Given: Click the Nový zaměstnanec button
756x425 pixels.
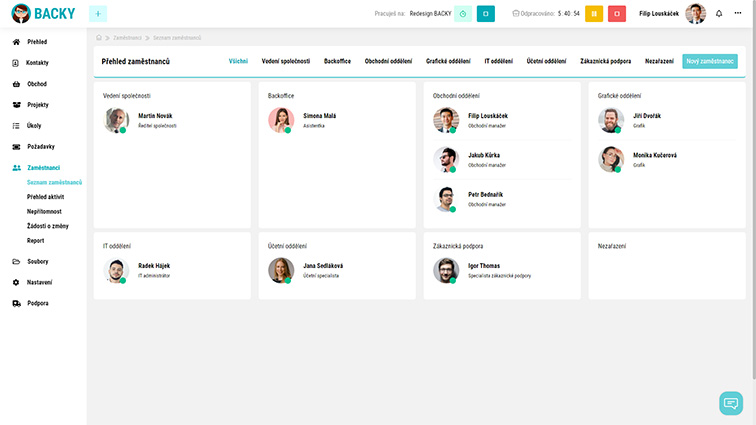Looking at the screenshot, I should coord(709,61).
